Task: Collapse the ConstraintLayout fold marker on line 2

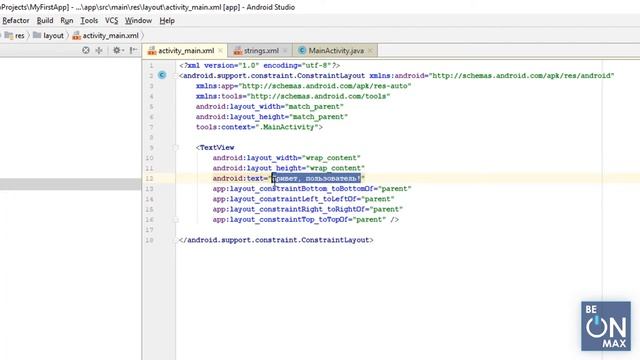Action: [176, 76]
